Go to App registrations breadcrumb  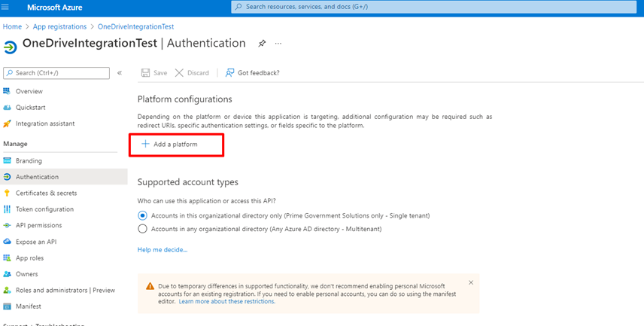tap(60, 26)
